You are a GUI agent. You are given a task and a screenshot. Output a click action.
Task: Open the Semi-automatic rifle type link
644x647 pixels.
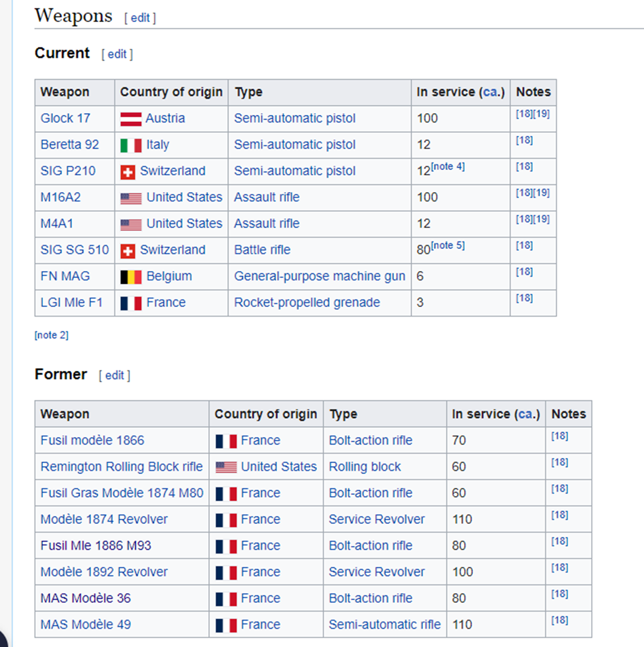385,625
